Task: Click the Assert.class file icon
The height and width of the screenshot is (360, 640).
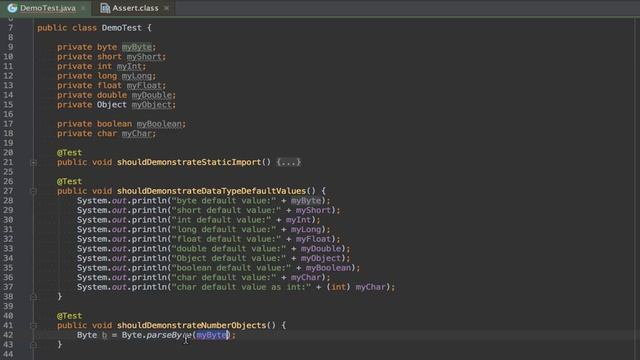Action: (105, 8)
